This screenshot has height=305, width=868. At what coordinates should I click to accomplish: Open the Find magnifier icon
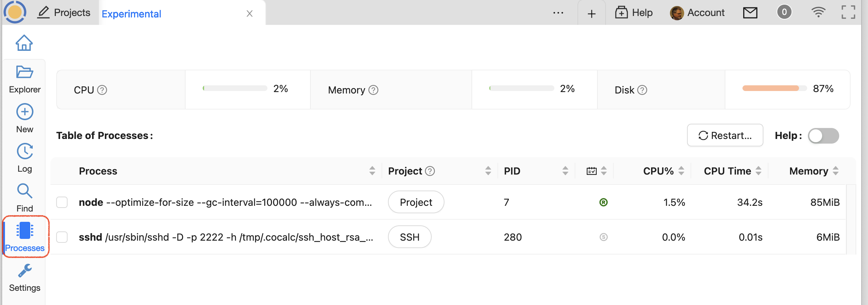pyautogui.click(x=25, y=191)
